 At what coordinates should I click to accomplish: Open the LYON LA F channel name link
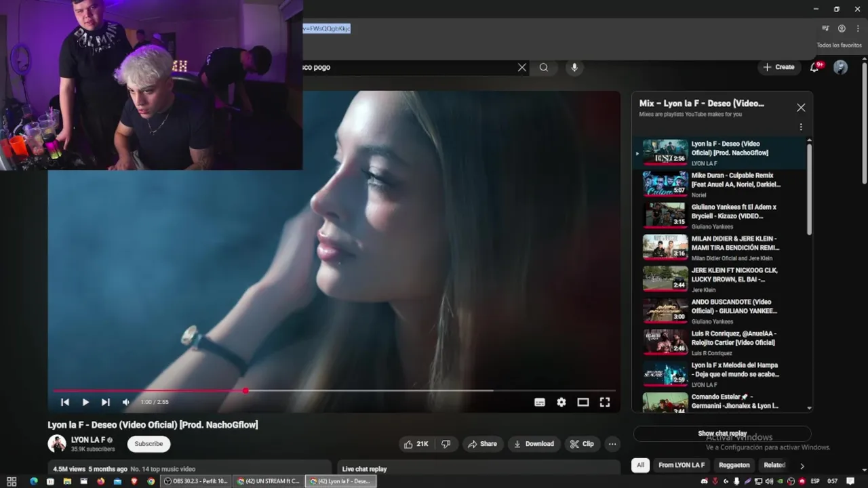pyautogui.click(x=88, y=440)
